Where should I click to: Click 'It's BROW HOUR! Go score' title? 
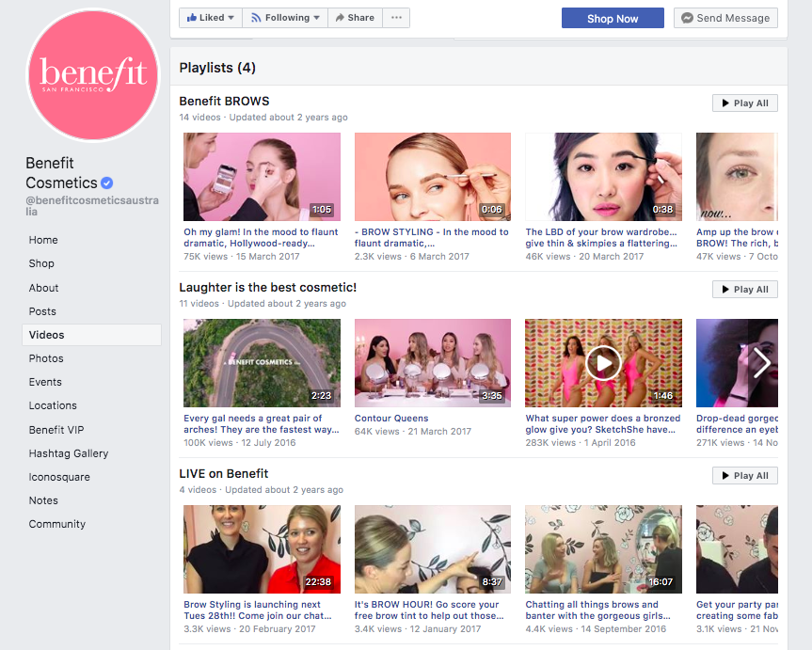click(x=429, y=610)
